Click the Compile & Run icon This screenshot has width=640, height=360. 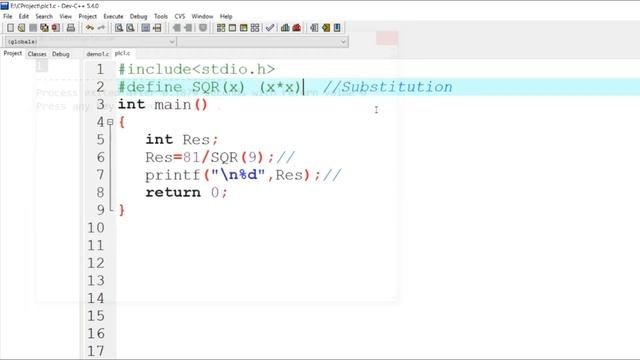[244, 28]
